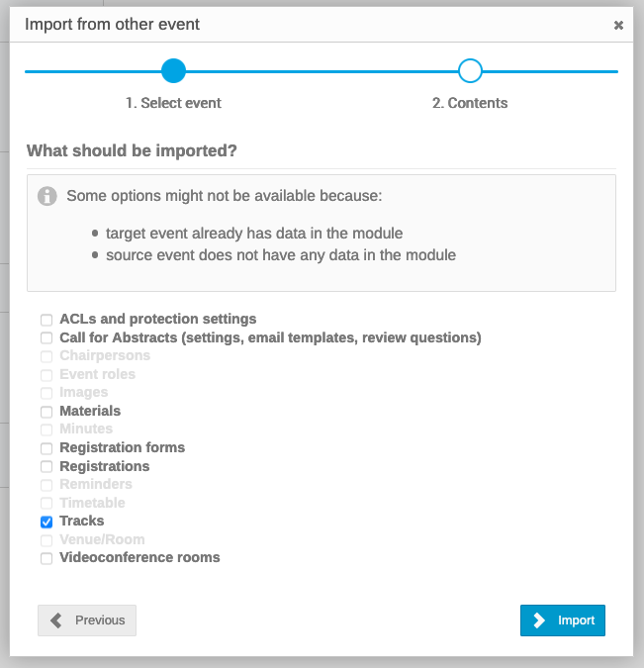Select the hollow step two circle
The image size is (644, 668).
470,70
